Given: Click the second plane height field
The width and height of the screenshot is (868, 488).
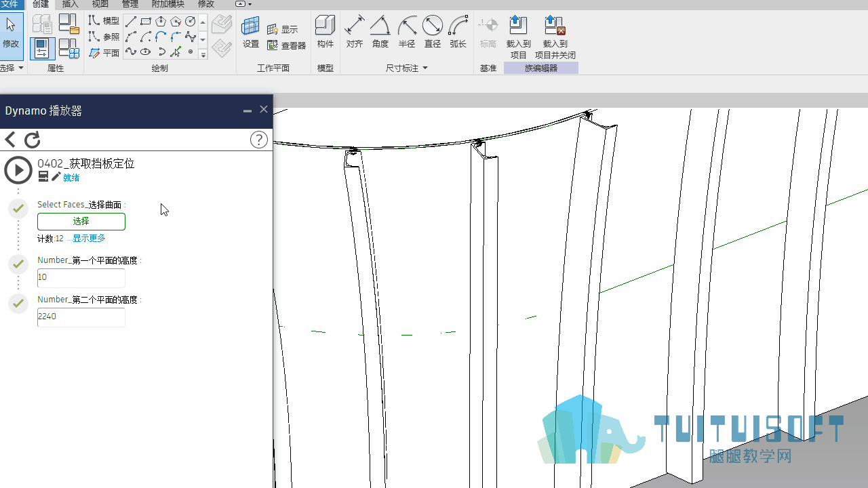Looking at the screenshot, I should click(81, 317).
